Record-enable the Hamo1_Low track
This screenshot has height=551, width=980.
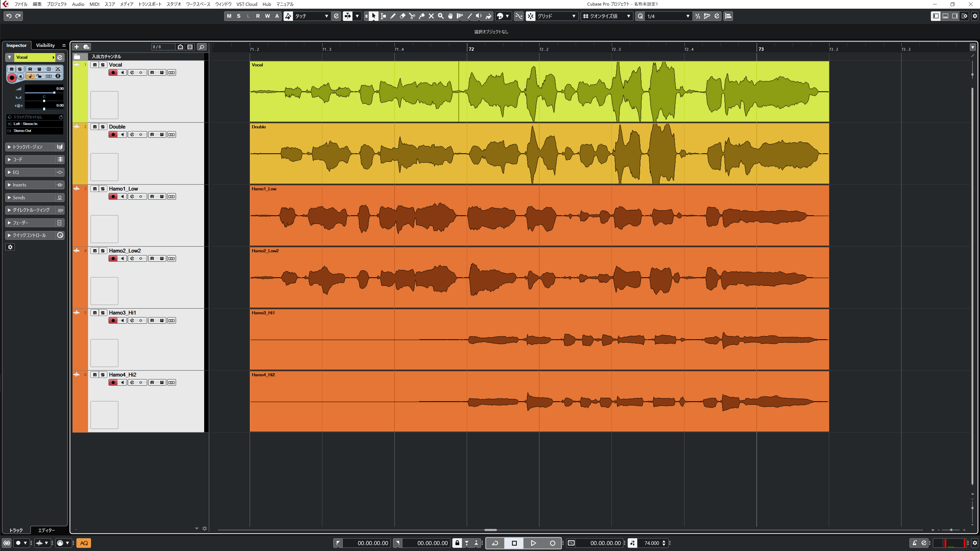tap(113, 197)
